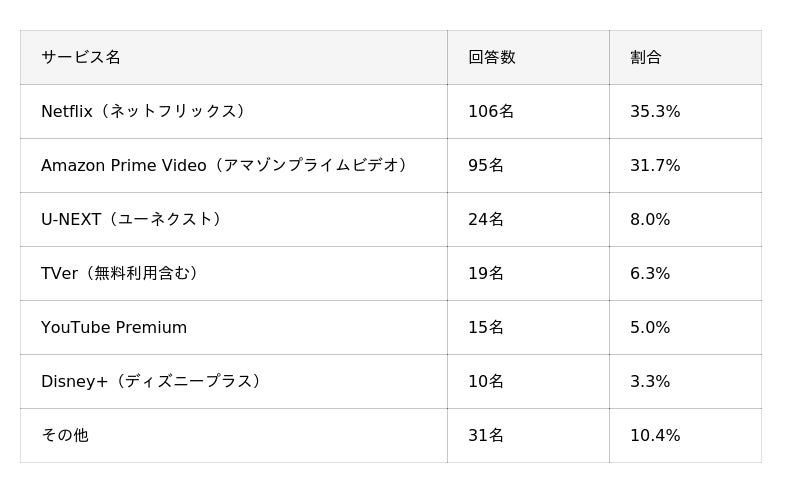Click the 35.3% percentage cell
Screen dimensions: 800x493
[655, 112]
